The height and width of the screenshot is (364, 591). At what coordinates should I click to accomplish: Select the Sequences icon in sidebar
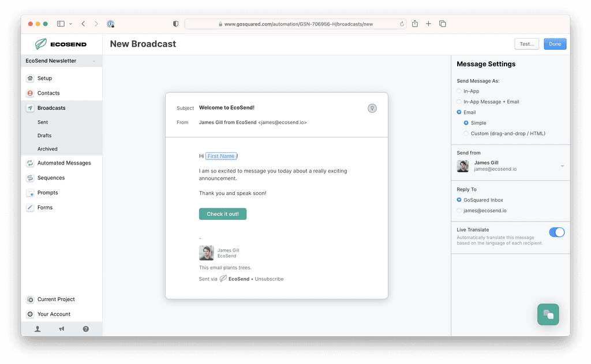[29, 178]
